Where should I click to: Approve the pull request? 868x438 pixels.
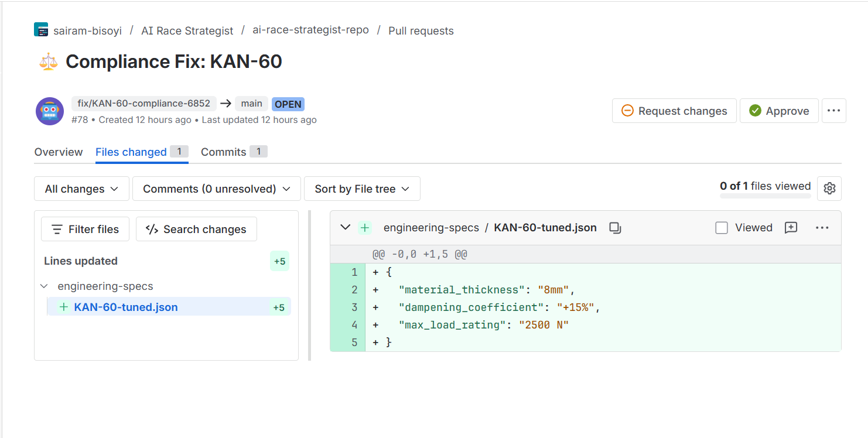pos(779,110)
